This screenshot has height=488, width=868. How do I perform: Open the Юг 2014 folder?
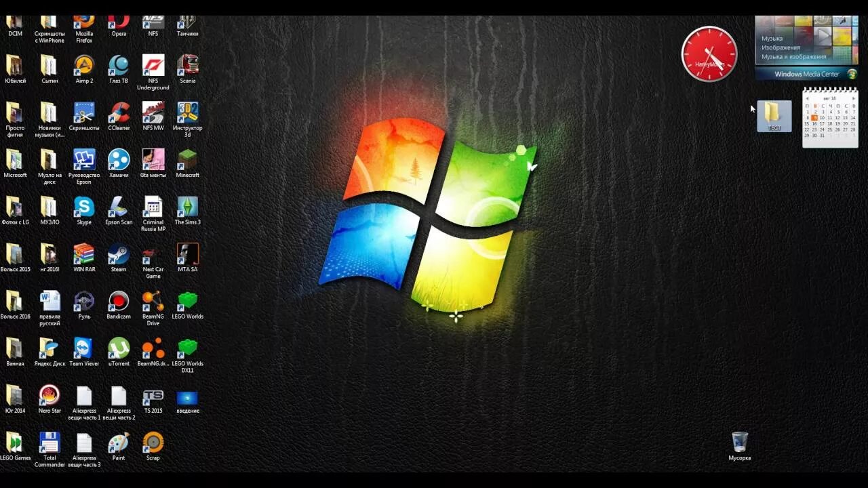click(x=15, y=399)
